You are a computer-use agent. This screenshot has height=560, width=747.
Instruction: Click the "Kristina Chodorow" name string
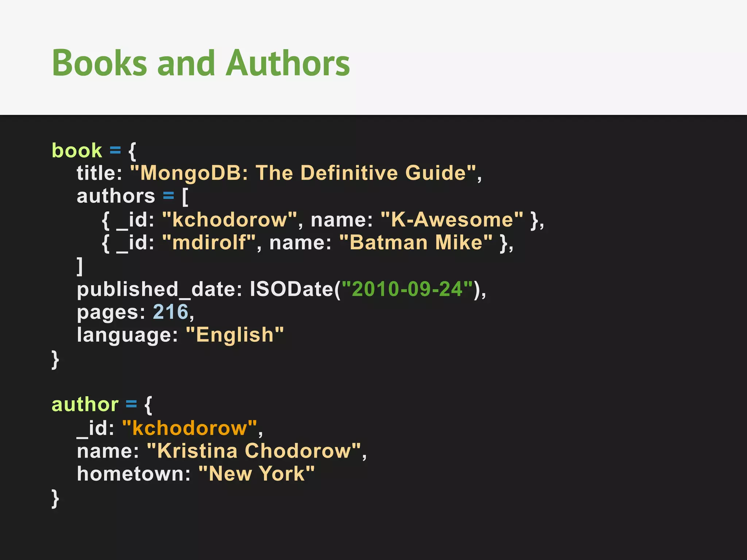tap(254, 451)
